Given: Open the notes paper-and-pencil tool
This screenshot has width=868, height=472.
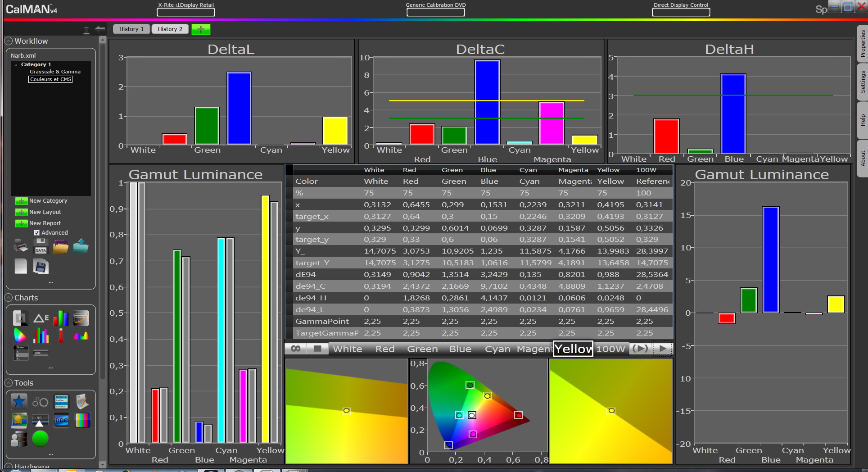Looking at the screenshot, I should point(82,401).
